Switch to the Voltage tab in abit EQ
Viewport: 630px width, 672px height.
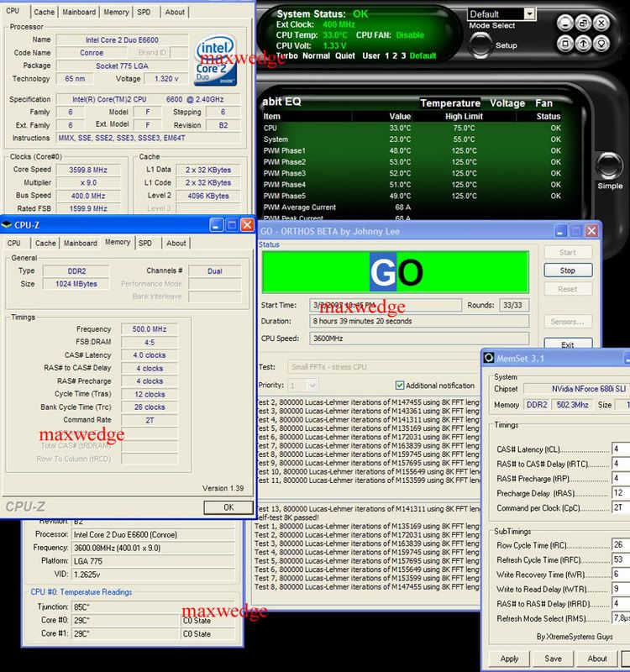507,103
